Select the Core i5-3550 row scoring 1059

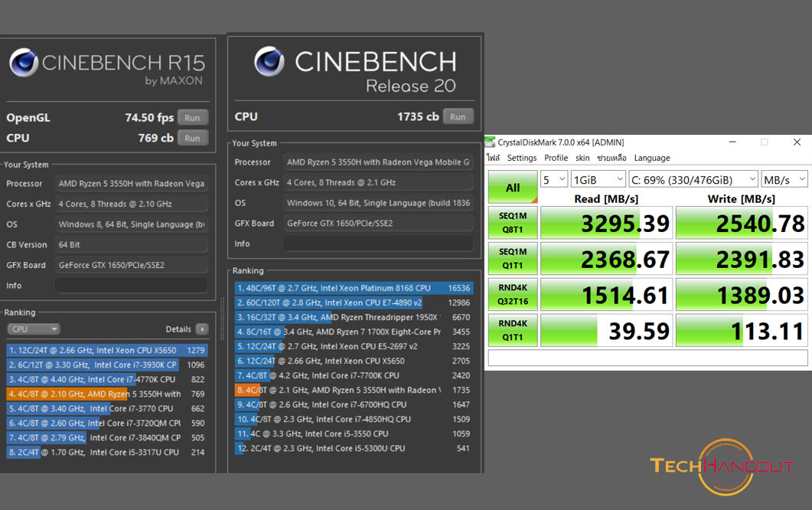click(x=354, y=433)
